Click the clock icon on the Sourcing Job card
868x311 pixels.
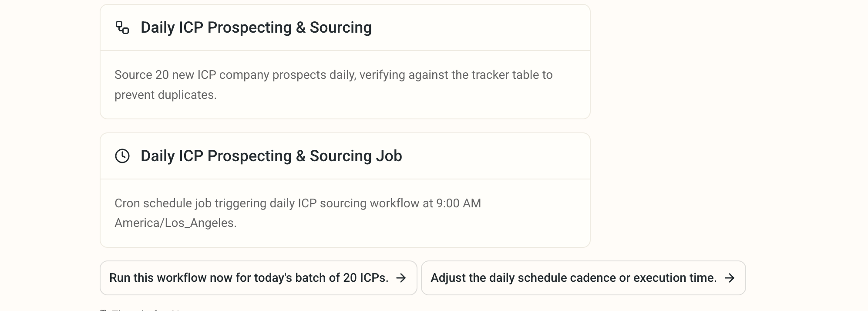coord(122,156)
